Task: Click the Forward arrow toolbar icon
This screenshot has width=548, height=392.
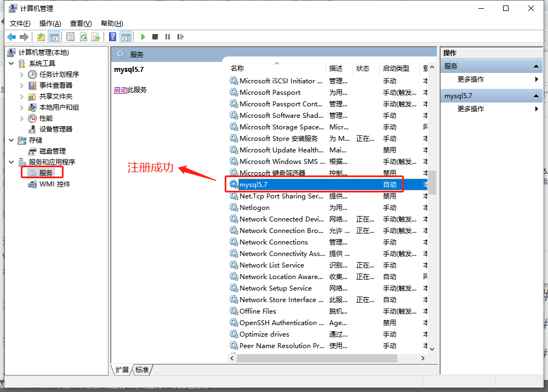Action: point(24,37)
